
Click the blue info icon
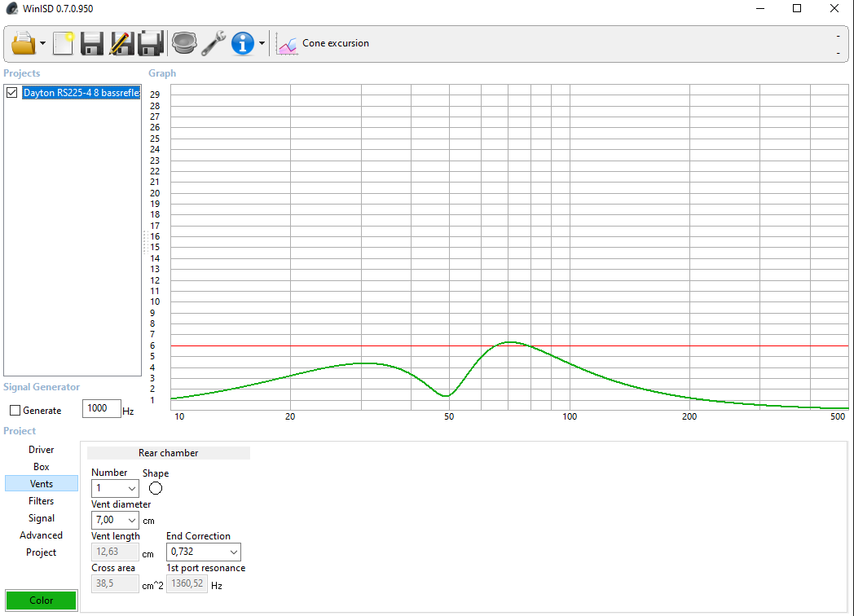click(242, 43)
